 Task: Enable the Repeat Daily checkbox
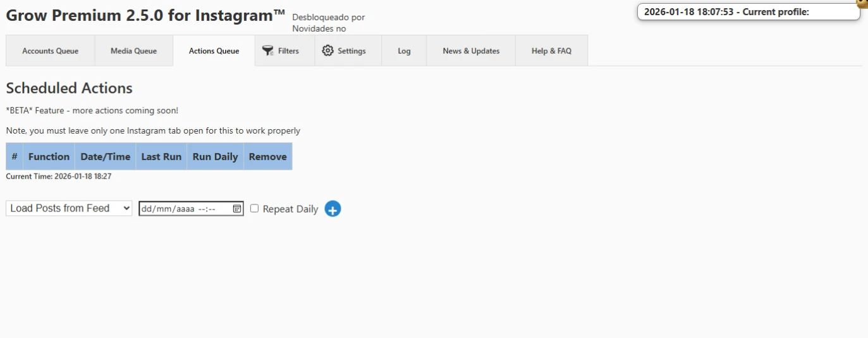point(255,208)
